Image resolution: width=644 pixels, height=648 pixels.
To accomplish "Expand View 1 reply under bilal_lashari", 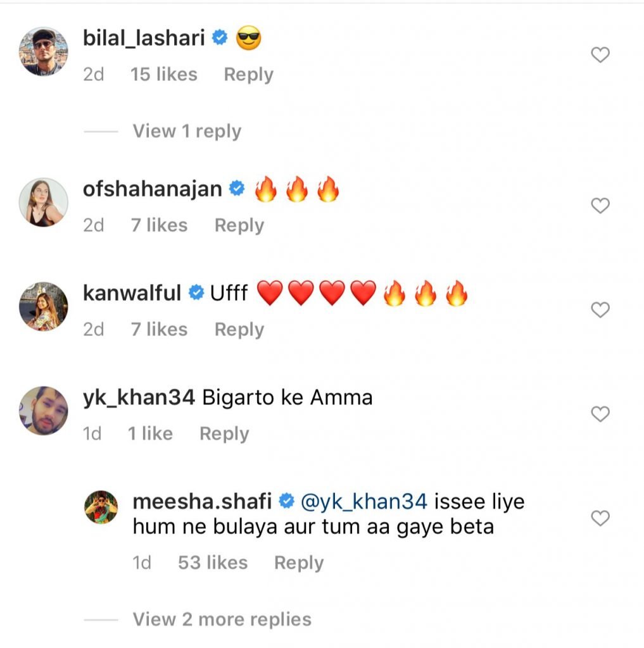I will click(187, 132).
